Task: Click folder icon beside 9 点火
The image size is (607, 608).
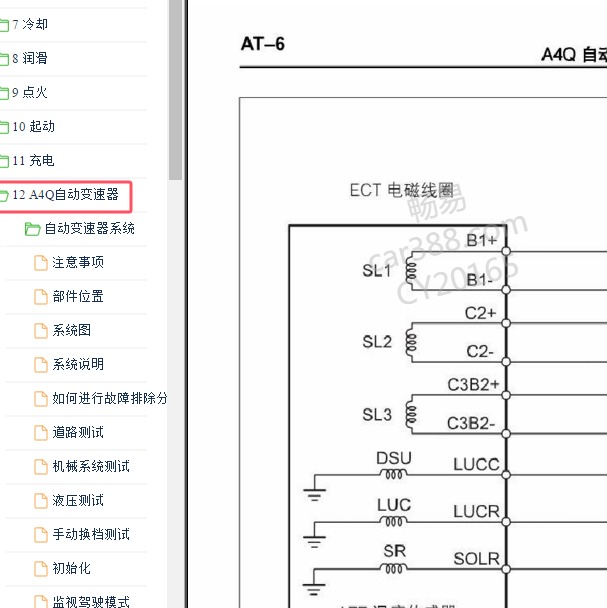Action: pyautogui.click(x=4, y=93)
